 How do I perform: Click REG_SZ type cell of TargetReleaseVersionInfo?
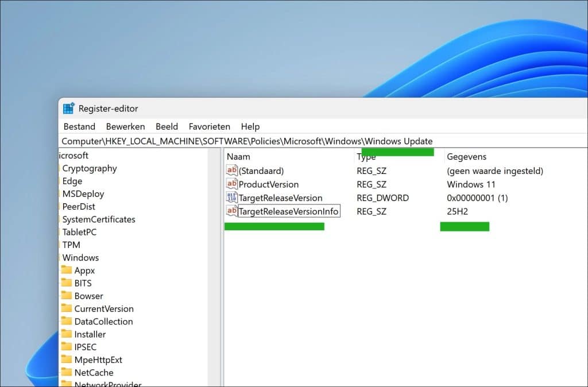(372, 211)
